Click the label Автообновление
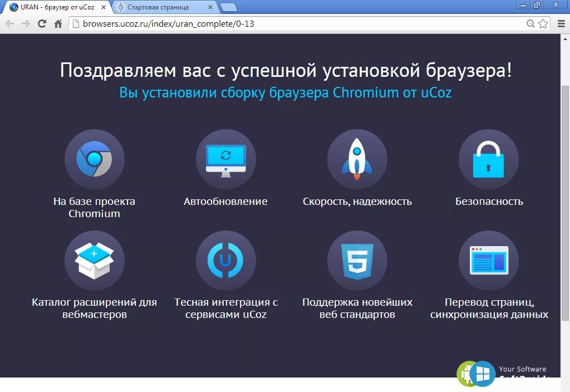This screenshot has height=392, width=570. tap(225, 201)
